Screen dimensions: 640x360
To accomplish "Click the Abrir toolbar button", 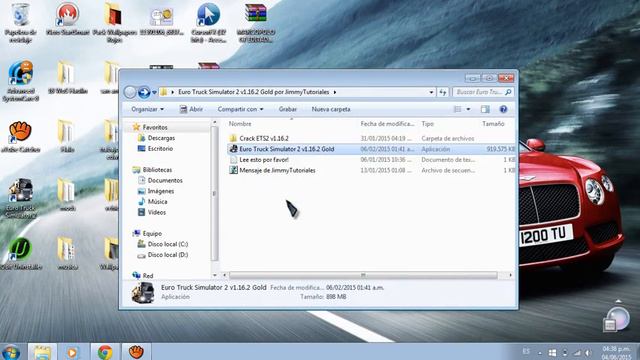I will [191, 109].
